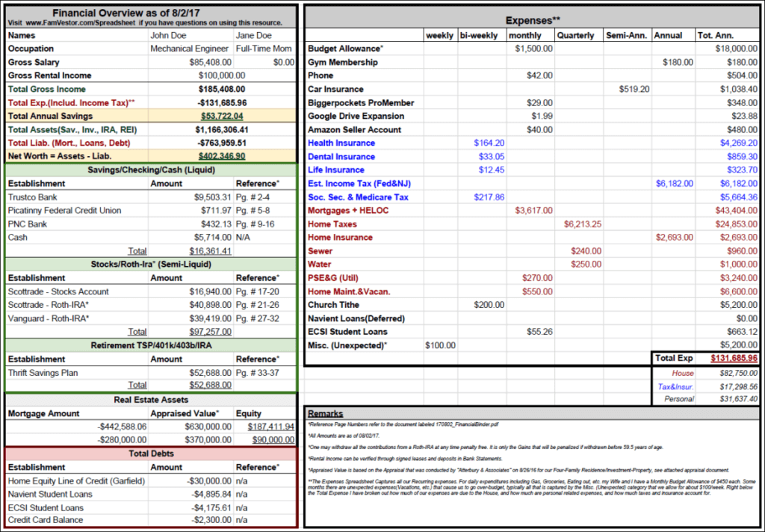The width and height of the screenshot is (765, 532).
Task: Select the Navient Student Loans debt row label
Action: [x=50, y=494]
